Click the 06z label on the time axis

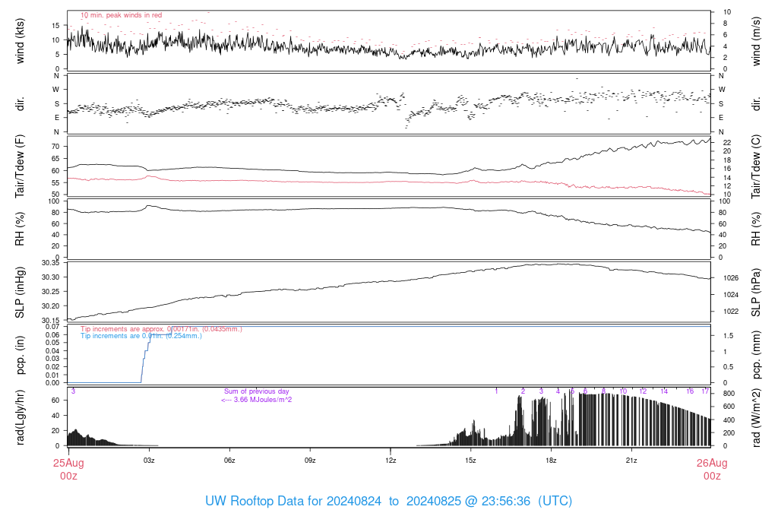[229, 461]
